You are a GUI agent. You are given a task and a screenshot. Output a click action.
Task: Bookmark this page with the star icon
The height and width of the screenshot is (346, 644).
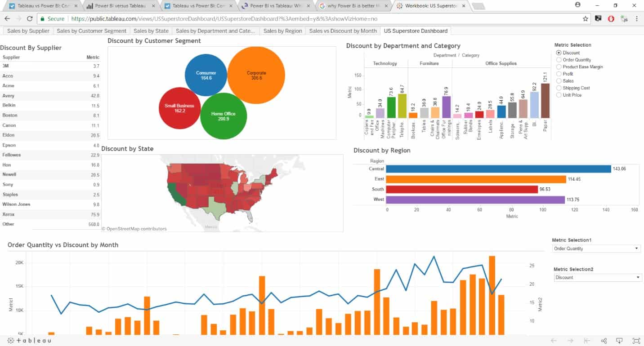585,19
